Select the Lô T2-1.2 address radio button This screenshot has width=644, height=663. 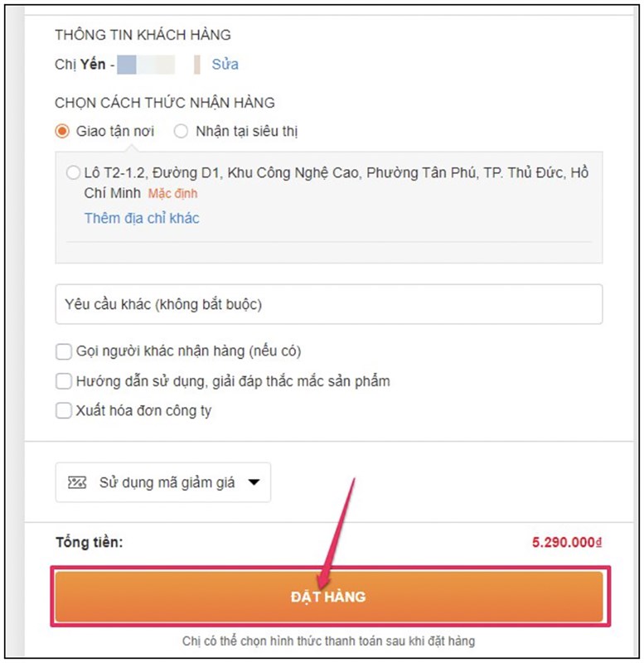coord(73,173)
